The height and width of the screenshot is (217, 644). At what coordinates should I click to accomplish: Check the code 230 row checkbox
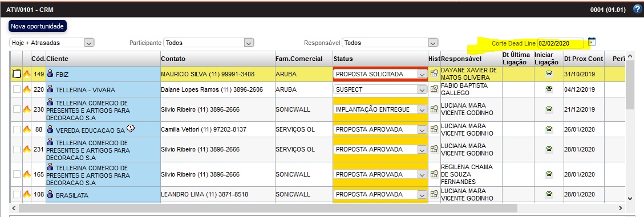coord(17,109)
